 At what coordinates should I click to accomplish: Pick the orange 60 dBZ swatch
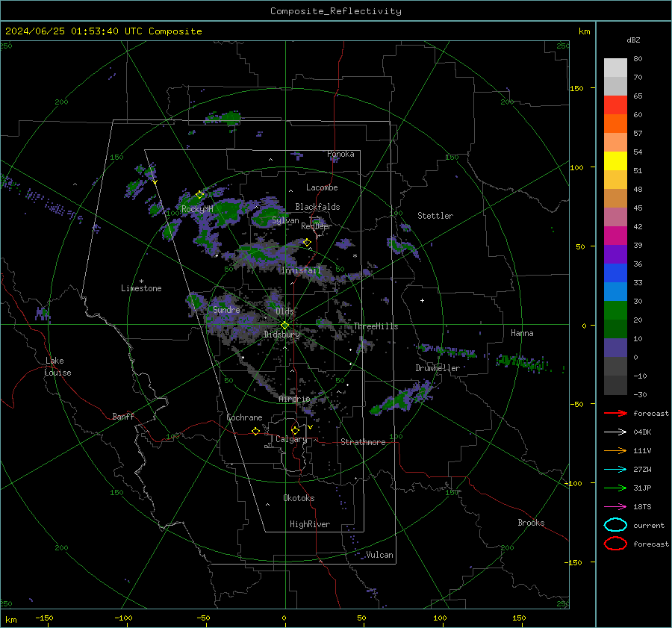(615, 123)
